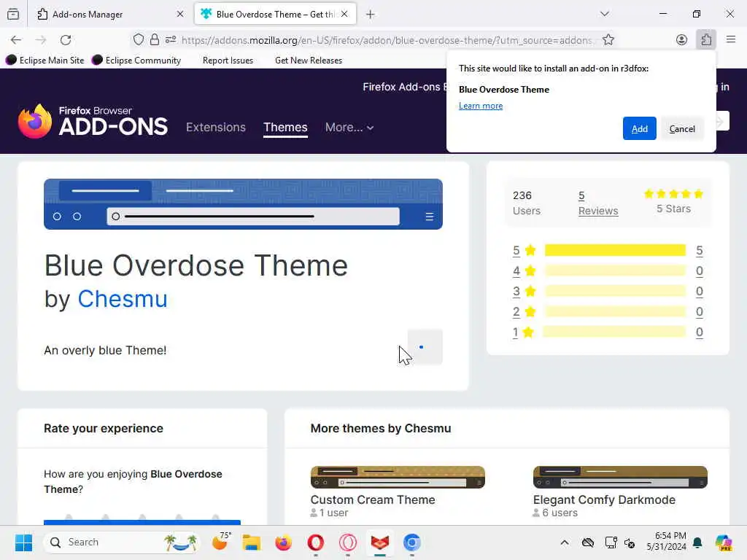Image resolution: width=747 pixels, height=560 pixels.
Task: Click the Firefox Browser Add-ons logo
Action: (x=93, y=122)
